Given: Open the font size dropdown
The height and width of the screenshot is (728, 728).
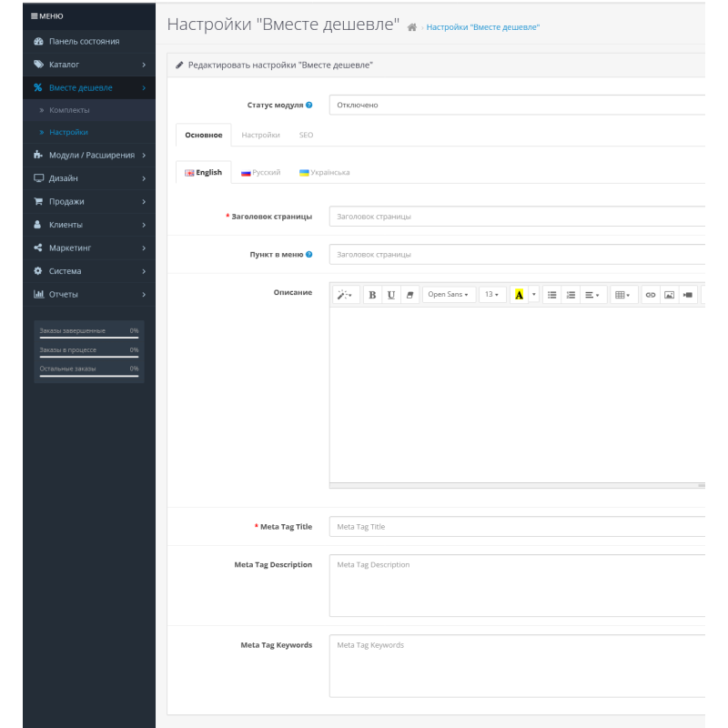Looking at the screenshot, I should point(493,294).
